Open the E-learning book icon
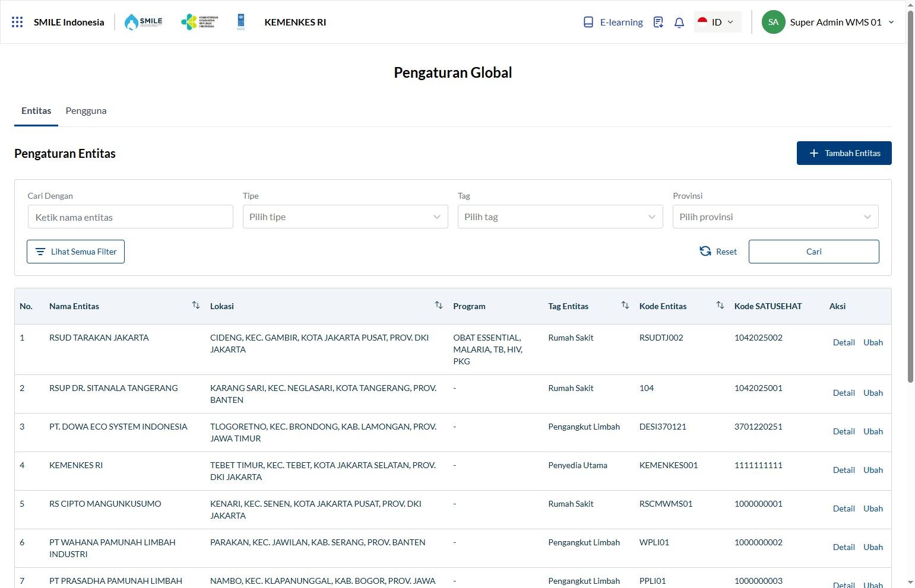915x588 pixels. tap(588, 22)
